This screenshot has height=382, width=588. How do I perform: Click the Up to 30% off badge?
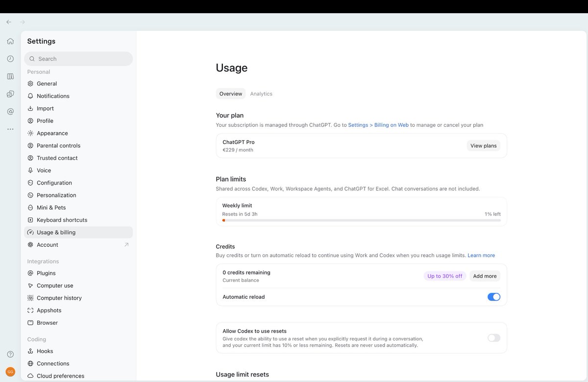(445, 276)
